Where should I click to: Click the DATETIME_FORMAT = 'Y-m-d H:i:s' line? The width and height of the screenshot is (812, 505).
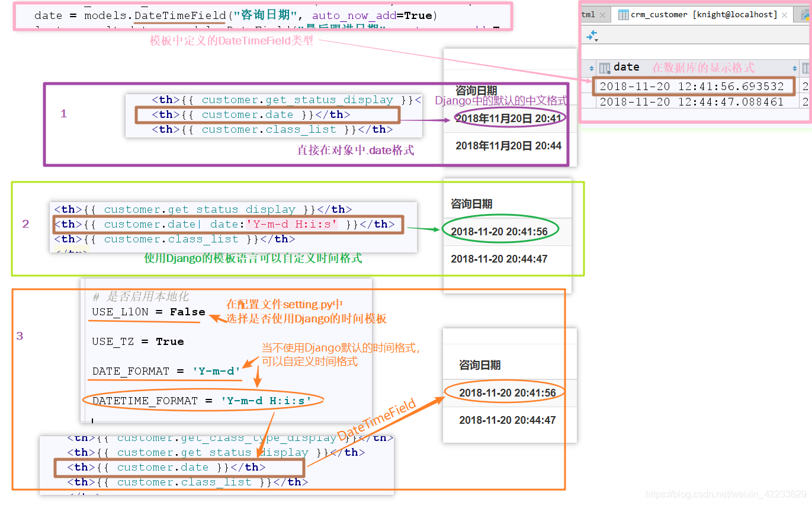[x=202, y=401]
